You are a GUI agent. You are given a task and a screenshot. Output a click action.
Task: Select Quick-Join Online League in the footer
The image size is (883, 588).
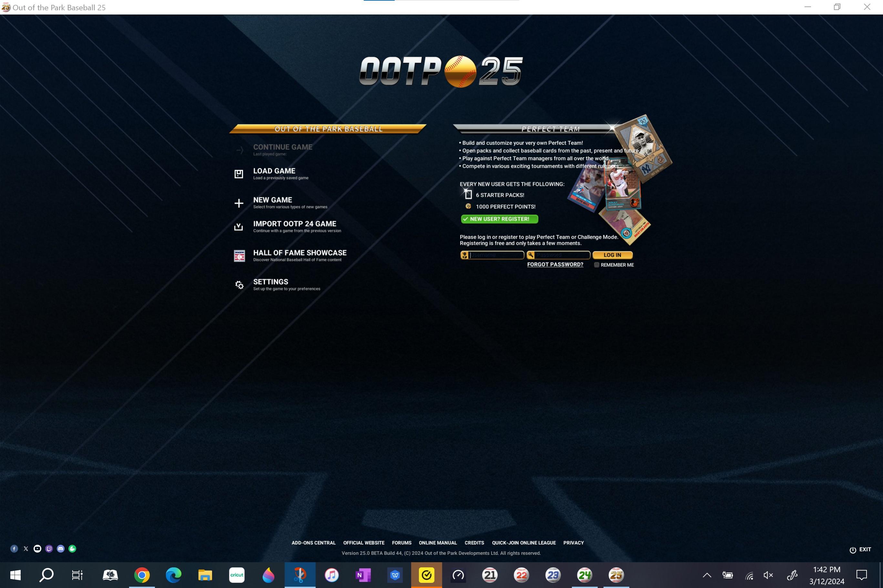(x=523, y=543)
